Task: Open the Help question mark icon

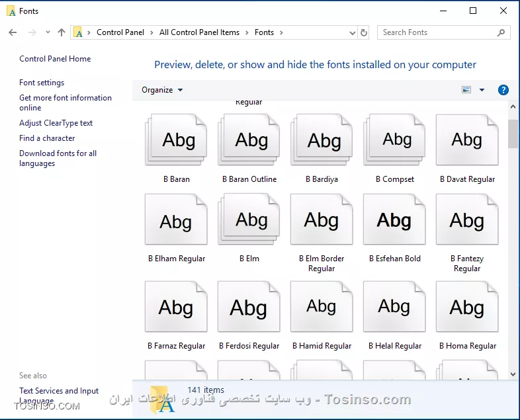Action: [503, 90]
